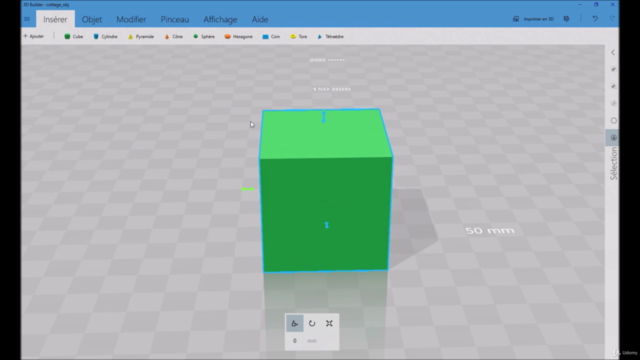Insert a Pyramide shape

click(141, 36)
